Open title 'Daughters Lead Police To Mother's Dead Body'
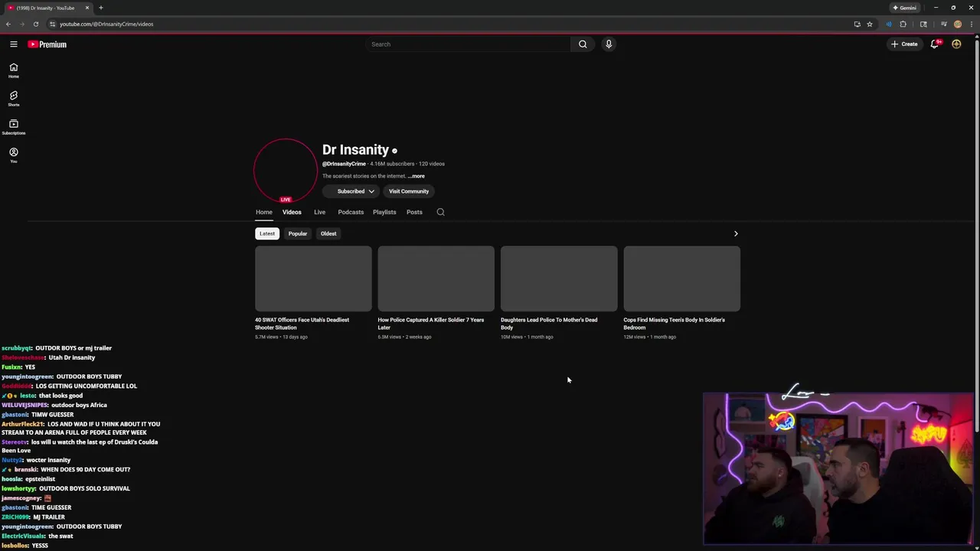This screenshot has height=551, width=980. 549,324
